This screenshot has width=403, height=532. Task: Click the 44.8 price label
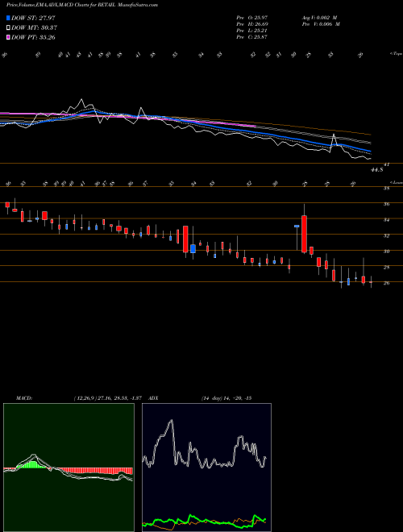(x=377, y=169)
